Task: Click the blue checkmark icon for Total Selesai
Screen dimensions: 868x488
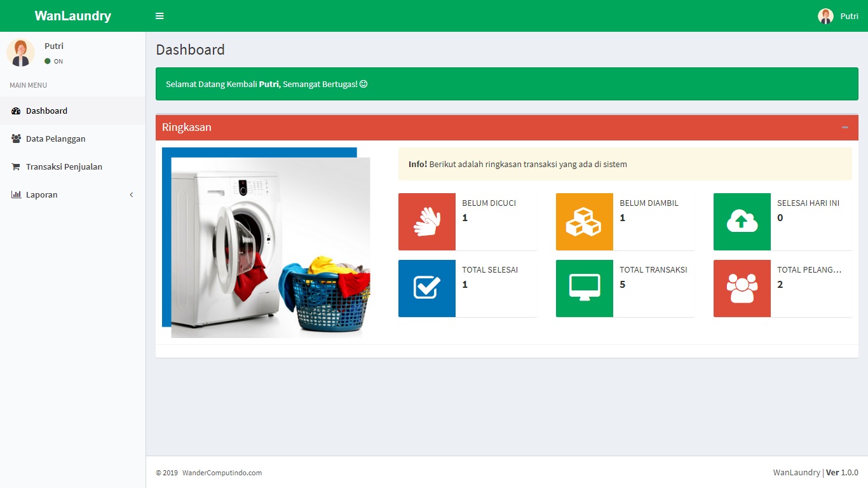Action: [x=427, y=288]
